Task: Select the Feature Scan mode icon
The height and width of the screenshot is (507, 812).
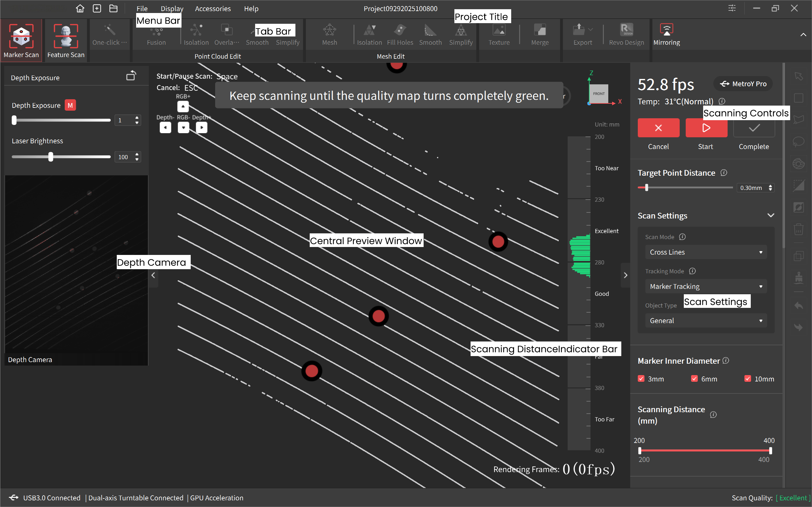Action: point(66,36)
